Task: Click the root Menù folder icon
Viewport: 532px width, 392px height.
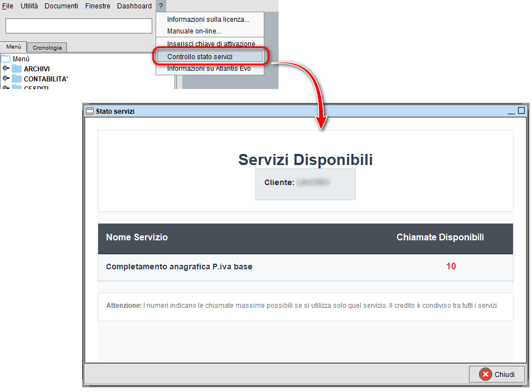Action: coord(5,58)
